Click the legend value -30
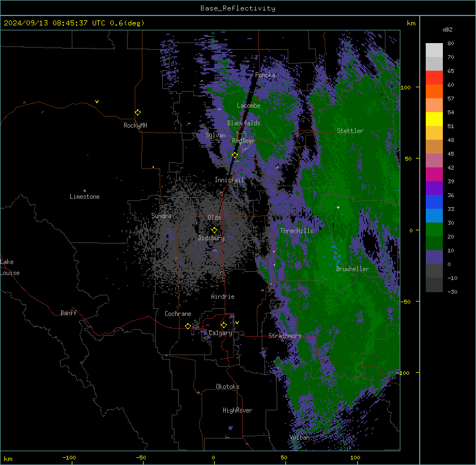This screenshot has width=476, height=465. tap(452, 292)
